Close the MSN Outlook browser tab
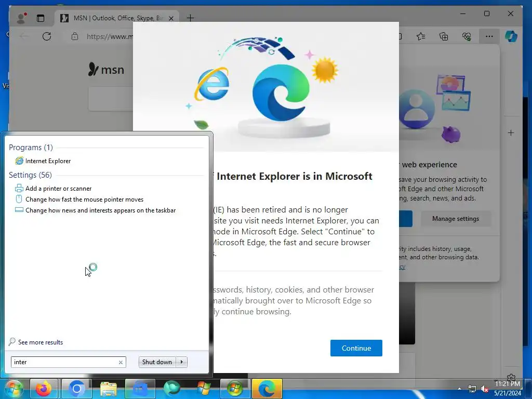Screen dimensions: 532x399 171,18
